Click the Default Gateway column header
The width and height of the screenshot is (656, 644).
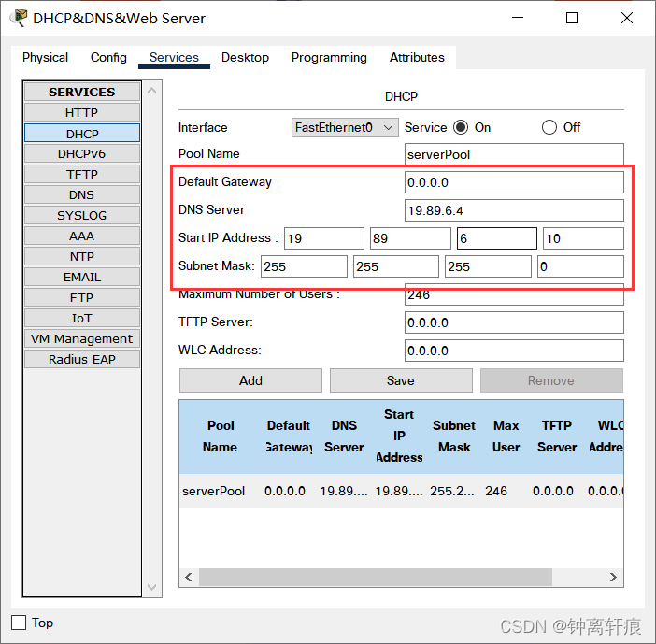tap(289, 436)
